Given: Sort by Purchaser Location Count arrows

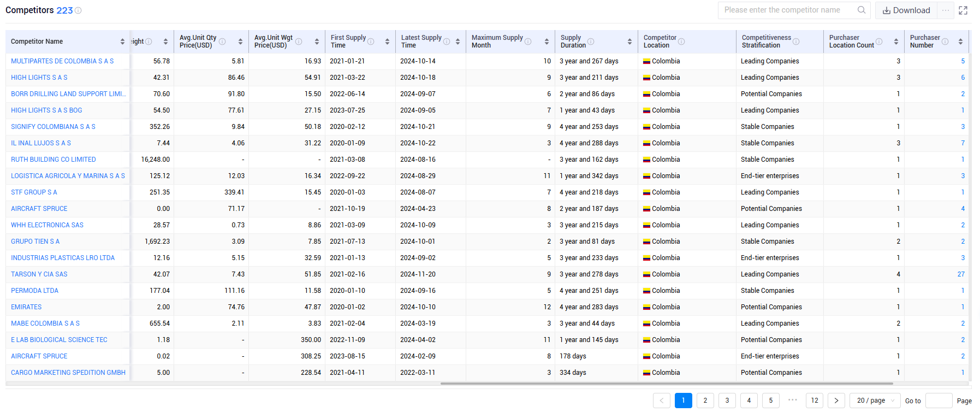Looking at the screenshot, I should (x=896, y=42).
